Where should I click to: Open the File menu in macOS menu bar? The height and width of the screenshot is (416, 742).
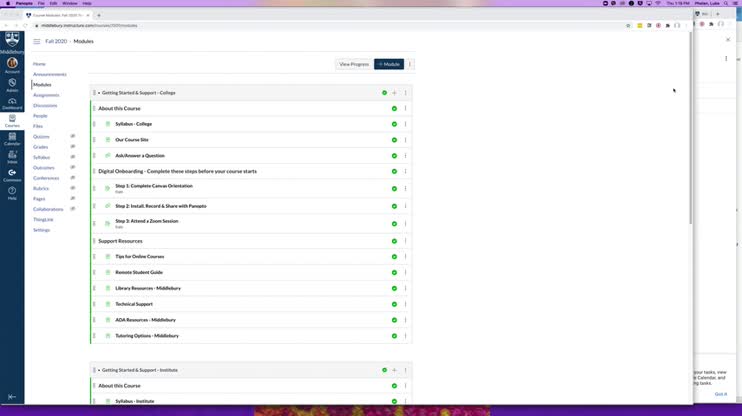tap(41, 3)
